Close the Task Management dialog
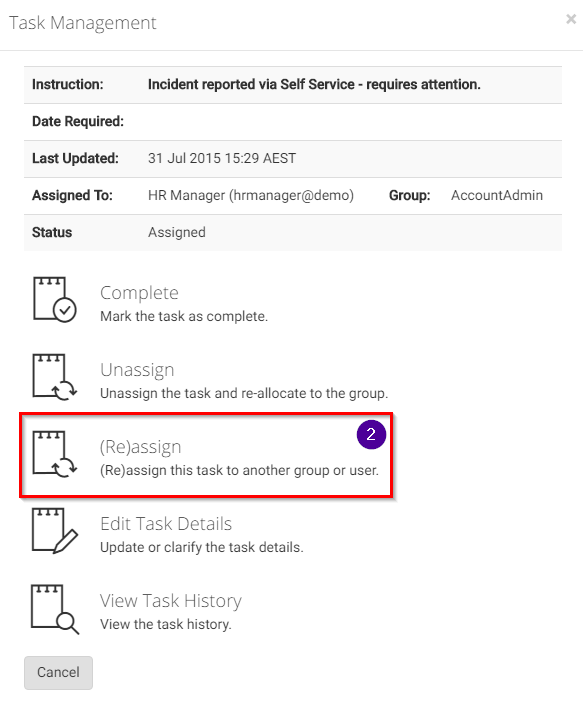583x710 pixels. point(571,19)
